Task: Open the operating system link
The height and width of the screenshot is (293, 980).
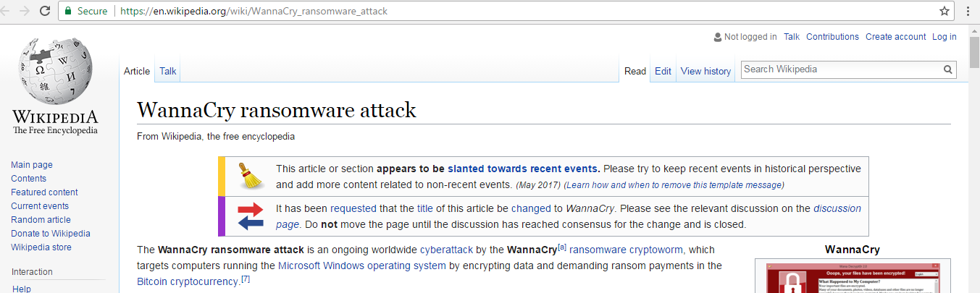Action: [406, 266]
